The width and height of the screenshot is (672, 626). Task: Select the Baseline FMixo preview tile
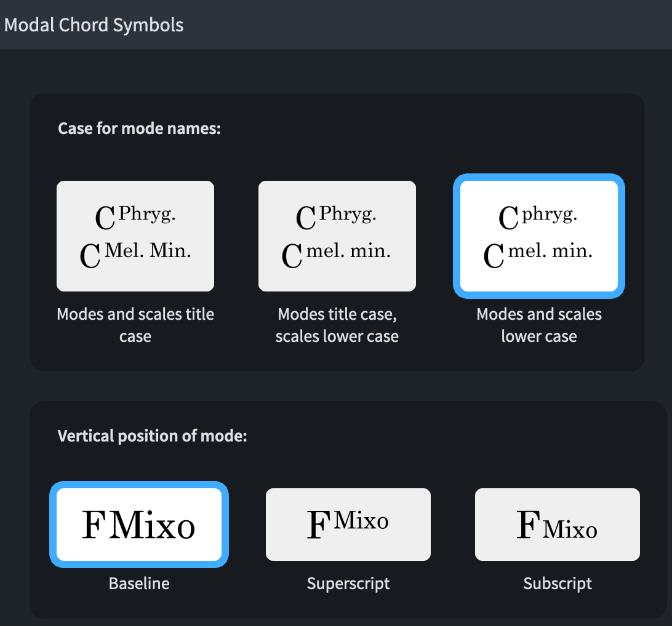pos(139,525)
